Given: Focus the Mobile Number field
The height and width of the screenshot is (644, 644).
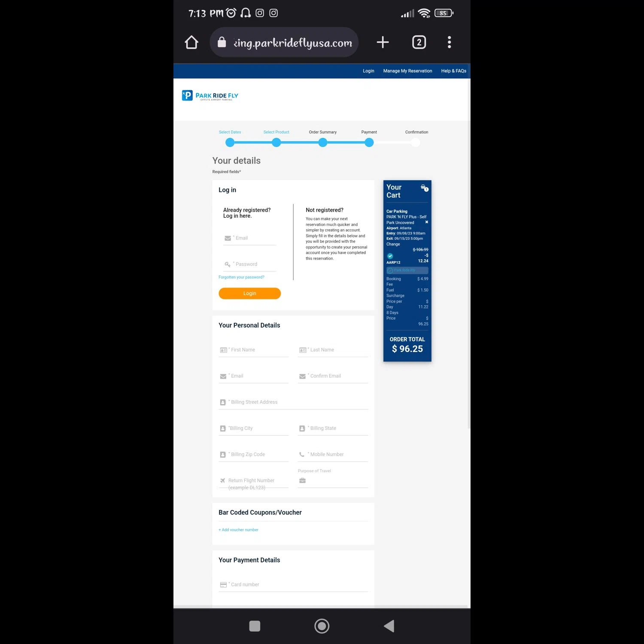Looking at the screenshot, I should [333, 455].
